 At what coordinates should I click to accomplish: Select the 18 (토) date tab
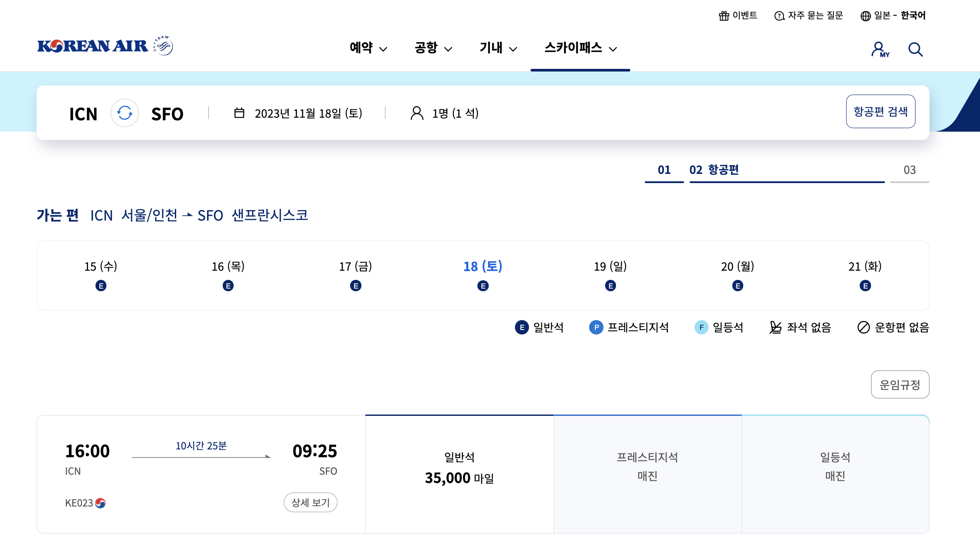[483, 275]
